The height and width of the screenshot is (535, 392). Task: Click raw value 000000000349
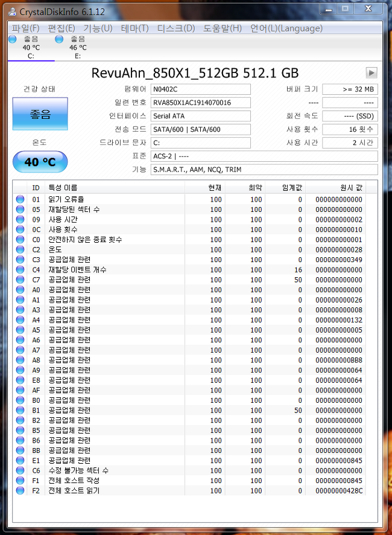(339, 260)
